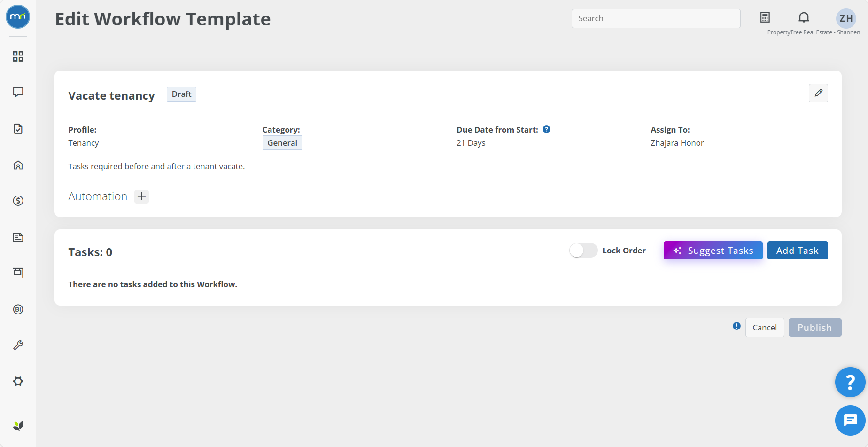Image resolution: width=868 pixels, height=447 pixels.
Task: Click the '21 Days' value
Action: point(471,143)
